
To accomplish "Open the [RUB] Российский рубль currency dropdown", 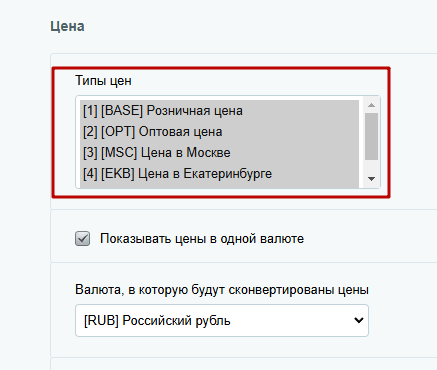I will 222,320.
